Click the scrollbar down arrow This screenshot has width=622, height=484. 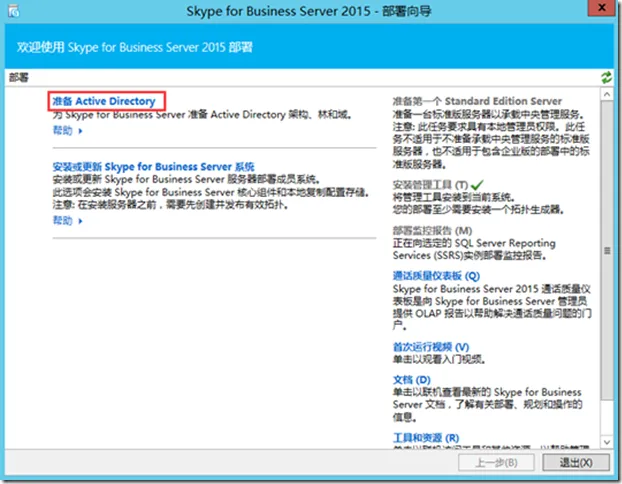tap(607, 442)
